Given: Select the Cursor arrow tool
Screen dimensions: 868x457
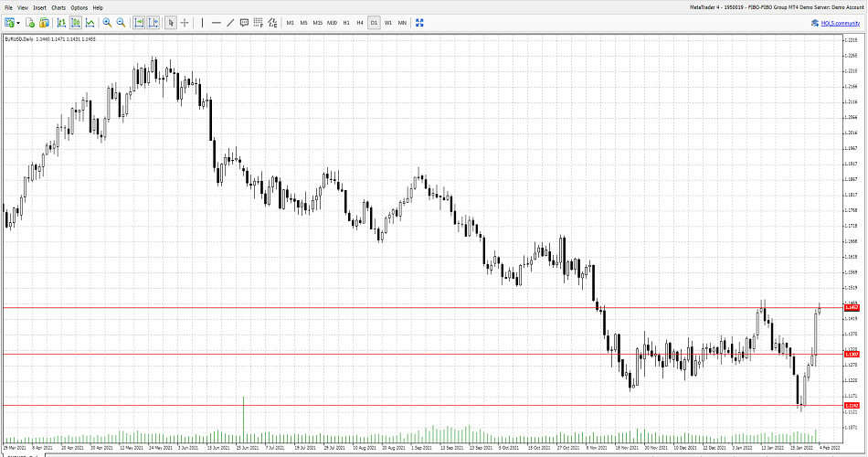Looking at the screenshot, I should click(171, 22).
